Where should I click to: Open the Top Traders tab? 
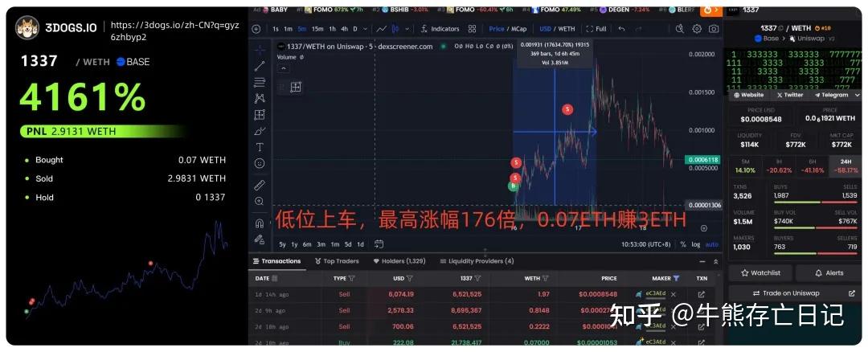337,261
